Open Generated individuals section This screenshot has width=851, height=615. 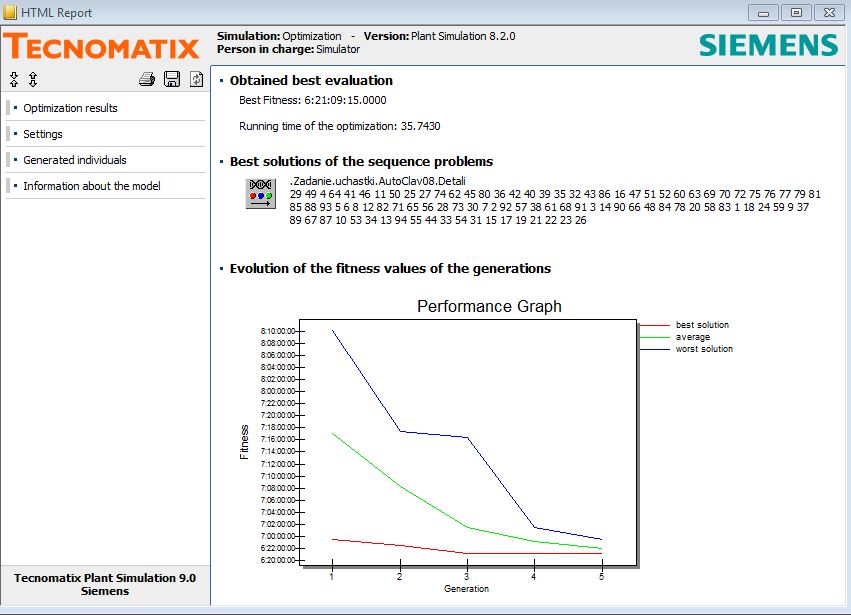coord(75,160)
